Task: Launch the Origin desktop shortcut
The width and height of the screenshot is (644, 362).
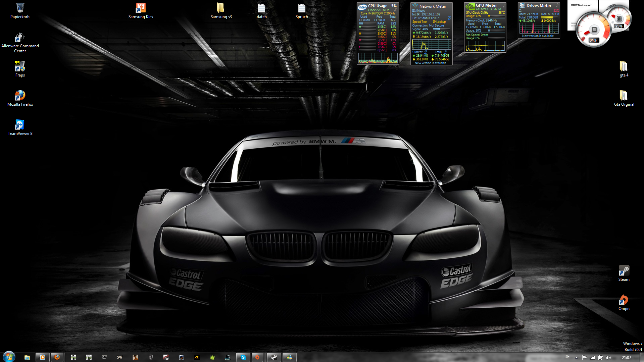Action: coord(624,302)
